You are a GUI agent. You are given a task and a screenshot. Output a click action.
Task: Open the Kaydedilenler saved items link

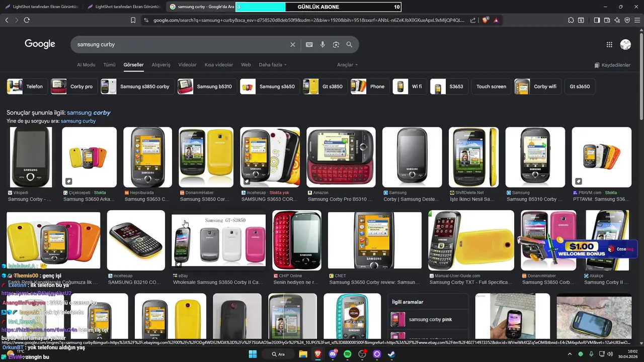(612, 65)
